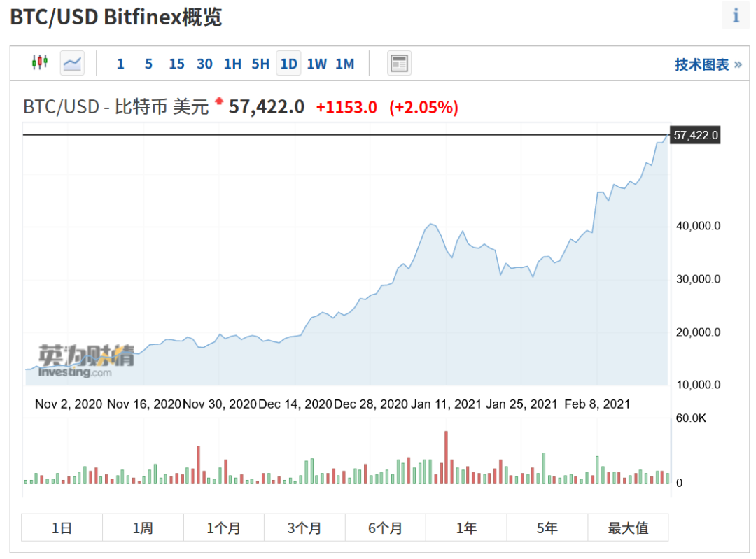Image resolution: width=756 pixels, height=559 pixels.
Task: Switch the interval to 1H
Action: point(232,64)
